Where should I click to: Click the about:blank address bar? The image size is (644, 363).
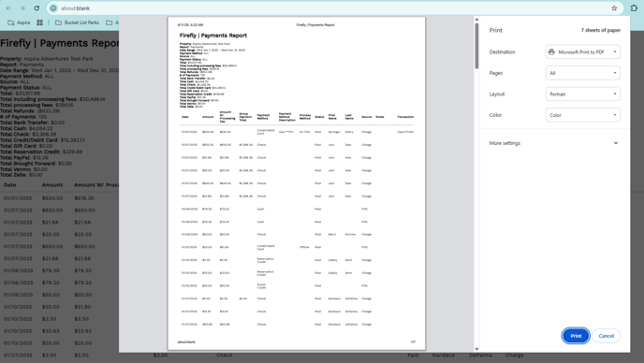pyautogui.click(x=329, y=8)
